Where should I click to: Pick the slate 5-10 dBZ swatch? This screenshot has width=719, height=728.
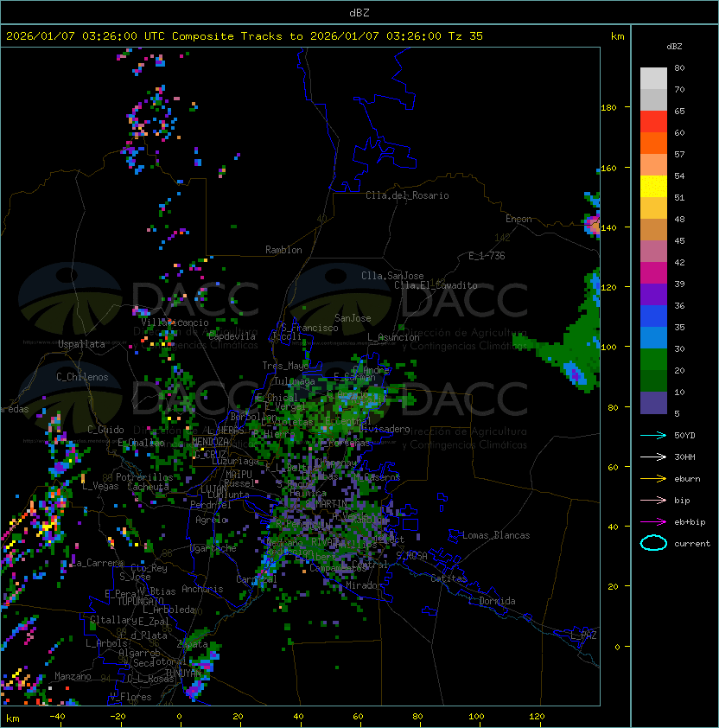coord(653,403)
